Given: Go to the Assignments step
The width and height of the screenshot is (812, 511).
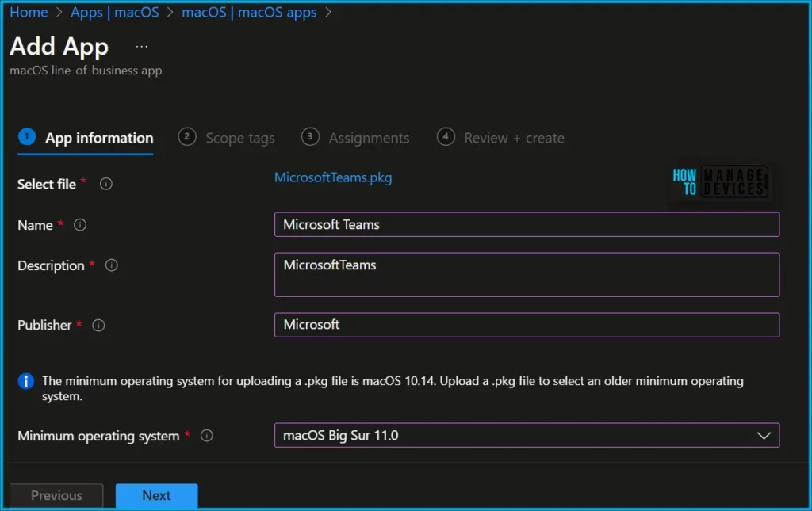Looking at the screenshot, I should (x=355, y=138).
